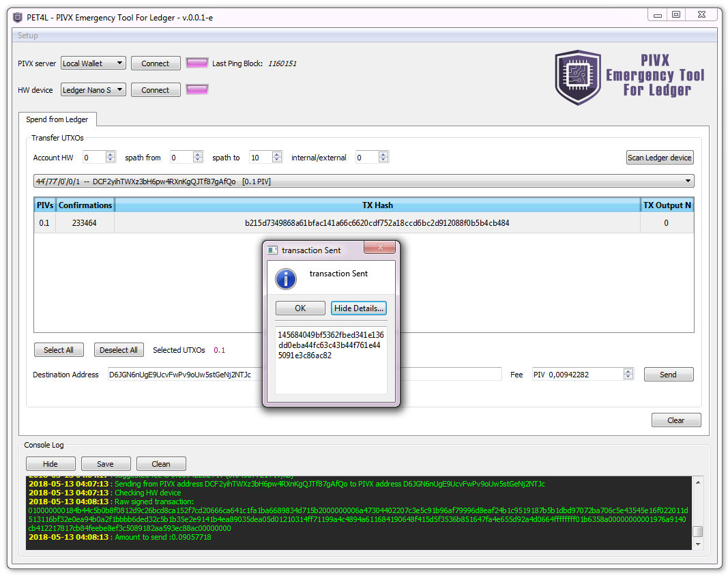
Task: Click the Clear button
Action: [676, 420]
